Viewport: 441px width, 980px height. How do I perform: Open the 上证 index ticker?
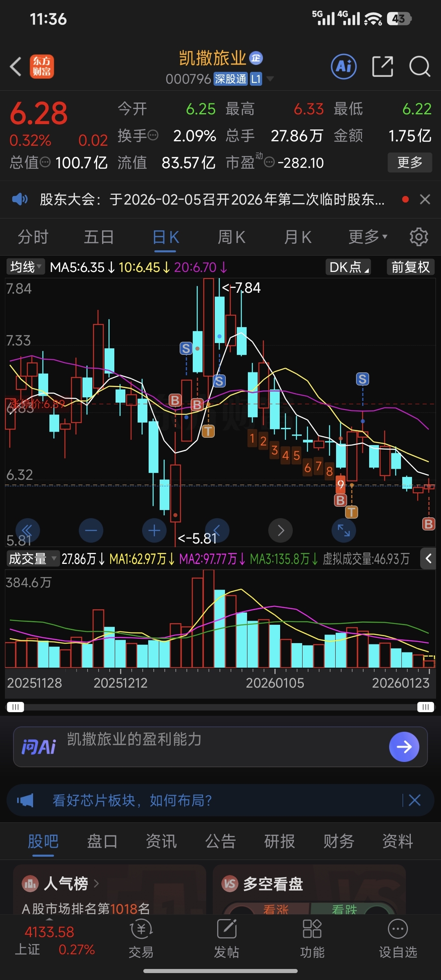[55, 940]
